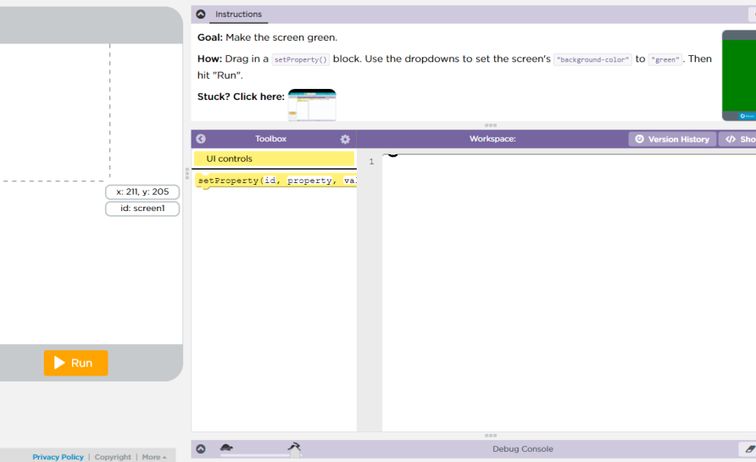Image resolution: width=756 pixels, height=462 pixels.
Task: Expand the More footer menu
Action: coord(153,457)
